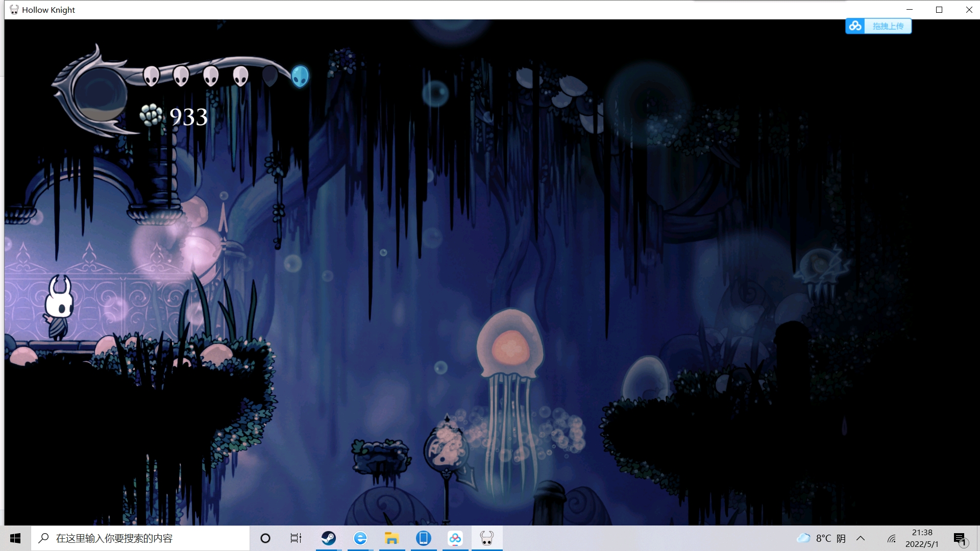Open the blue phone app taskbar icon
Viewport: 980px width, 551px height.
tap(424, 538)
